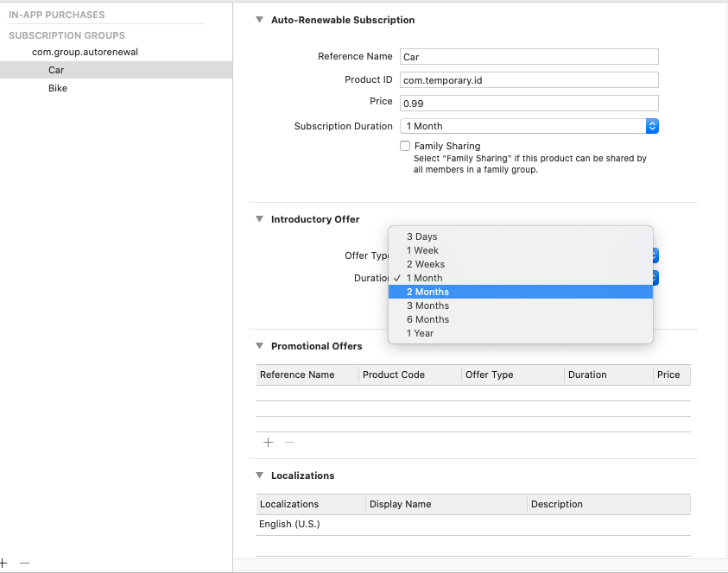The height and width of the screenshot is (573, 728).
Task: Click into the Price field
Action: click(x=529, y=104)
